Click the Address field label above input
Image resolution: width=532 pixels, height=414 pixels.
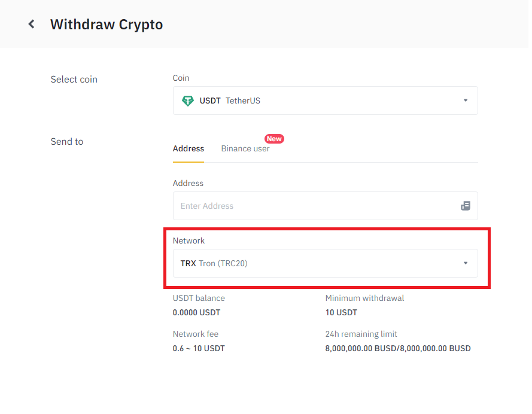(188, 184)
